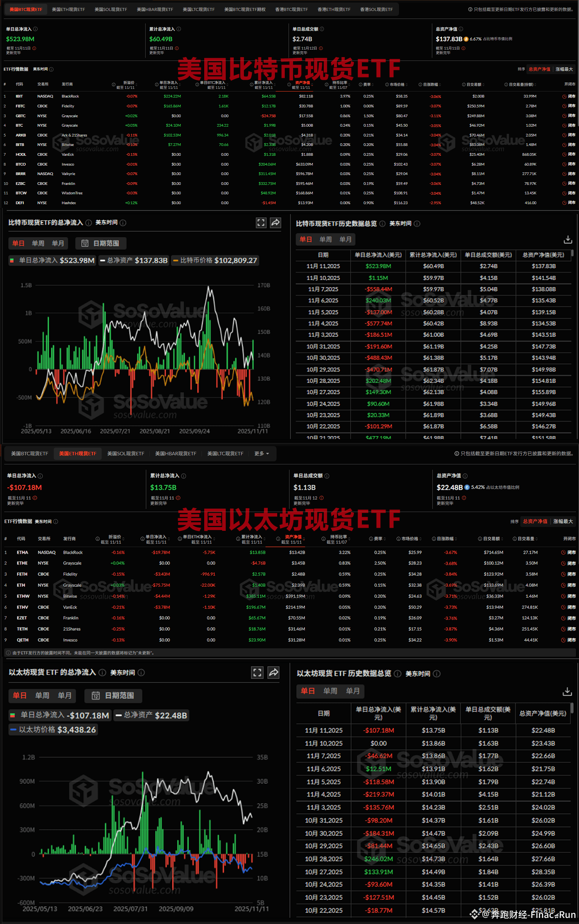Click info icon beside $137.83B 总资产净值 label
The image size is (579, 924).
[461, 29]
